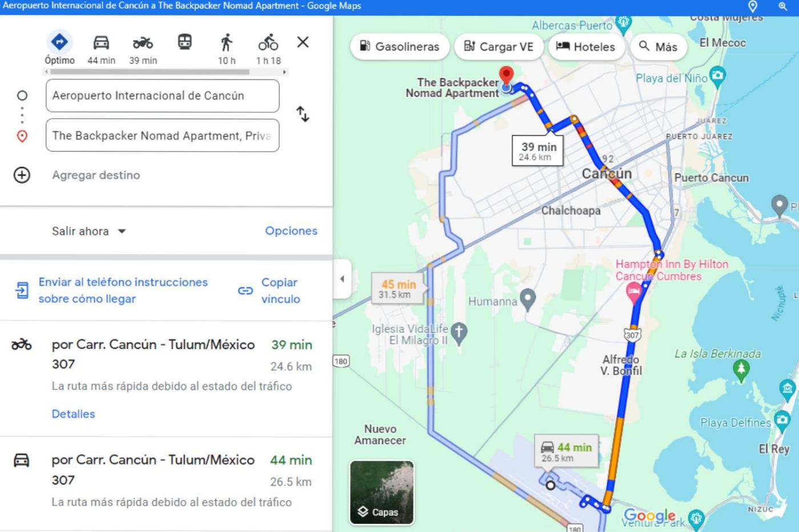Swap origin and destination points
This screenshot has width=799, height=532.
pyautogui.click(x=302, y=115)
